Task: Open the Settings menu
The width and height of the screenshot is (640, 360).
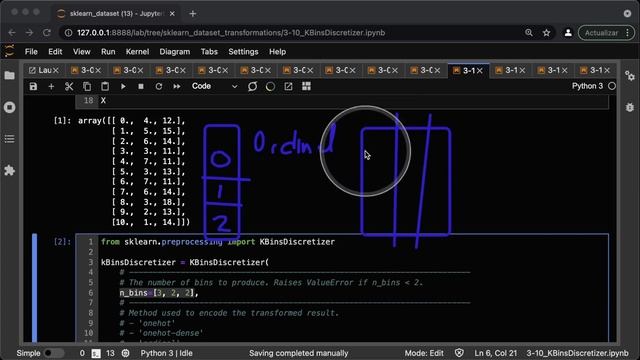Action: 243,52
